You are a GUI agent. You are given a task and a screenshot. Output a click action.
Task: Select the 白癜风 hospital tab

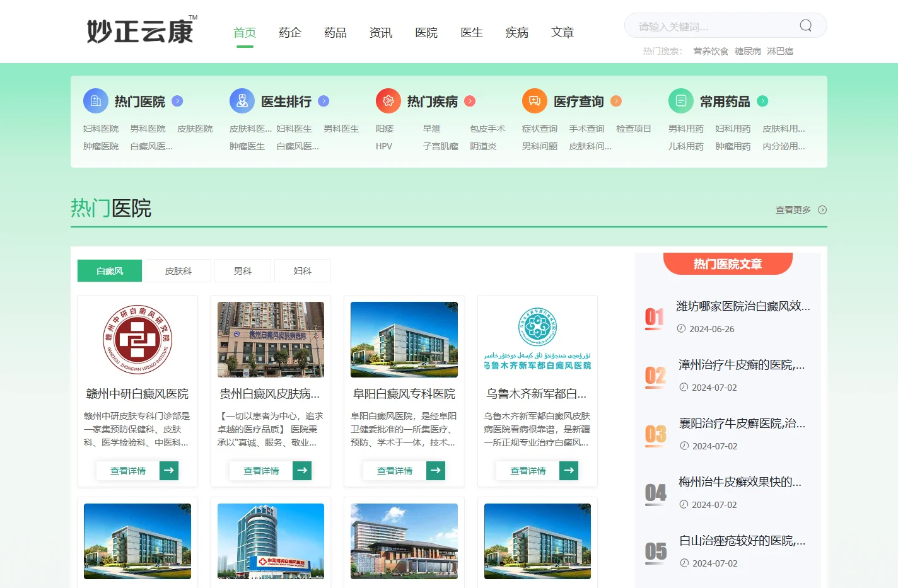[110, 271]
